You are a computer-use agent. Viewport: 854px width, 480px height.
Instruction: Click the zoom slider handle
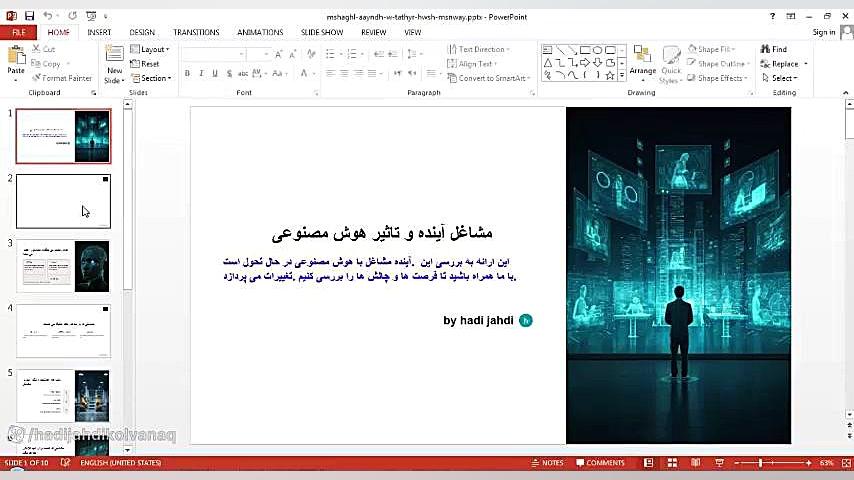[x=760, y=463]
